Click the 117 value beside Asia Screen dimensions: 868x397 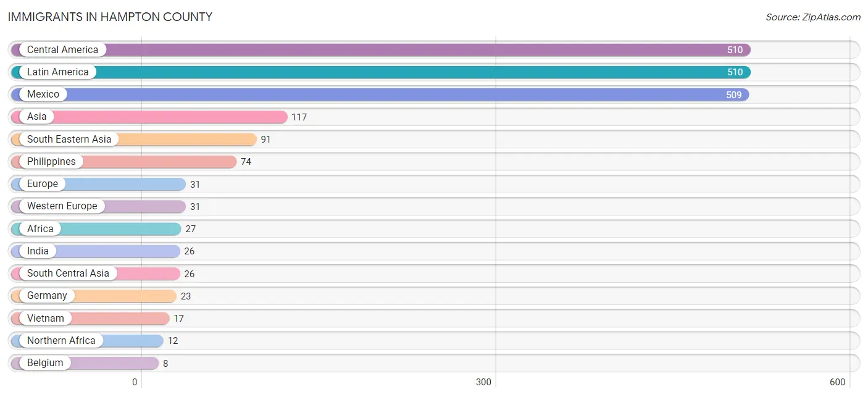[299, 117]
